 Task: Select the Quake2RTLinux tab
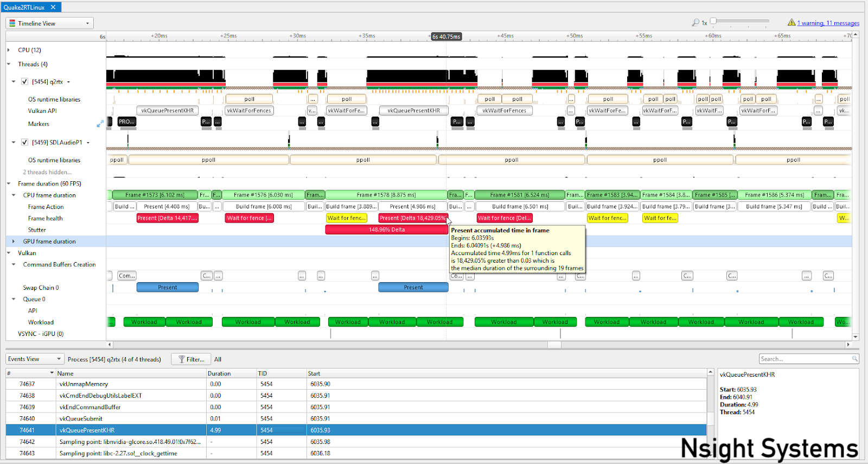tap(24, 7)
